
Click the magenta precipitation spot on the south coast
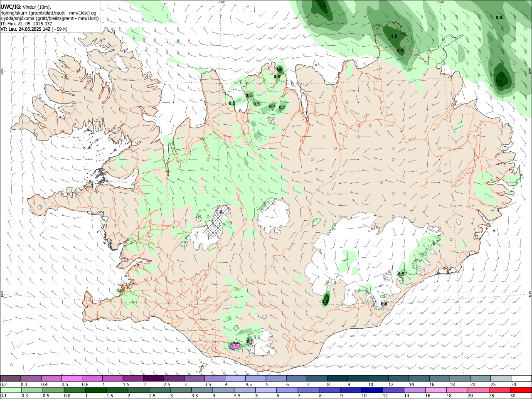pos(234,346)
